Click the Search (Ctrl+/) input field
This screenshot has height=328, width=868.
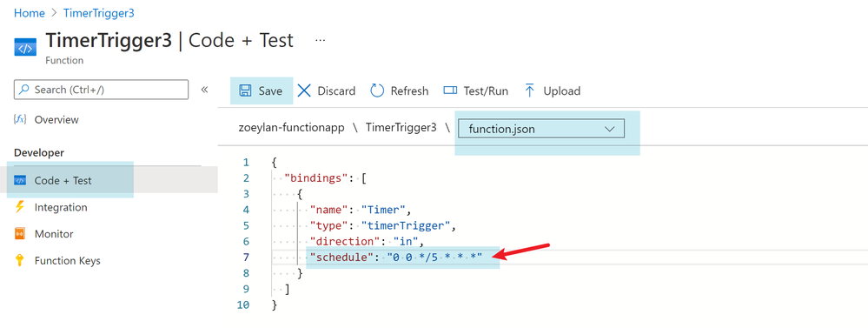[x=101, y=90]
